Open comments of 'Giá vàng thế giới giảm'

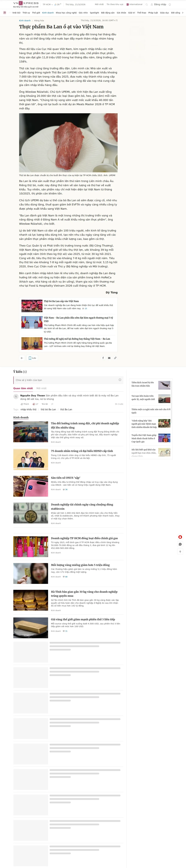tap(65, 631)
